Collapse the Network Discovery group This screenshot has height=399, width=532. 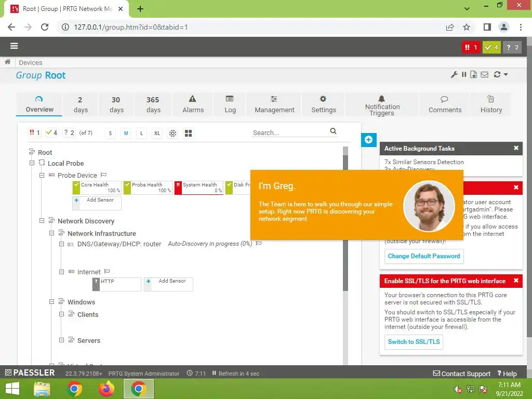coord(42,220)
